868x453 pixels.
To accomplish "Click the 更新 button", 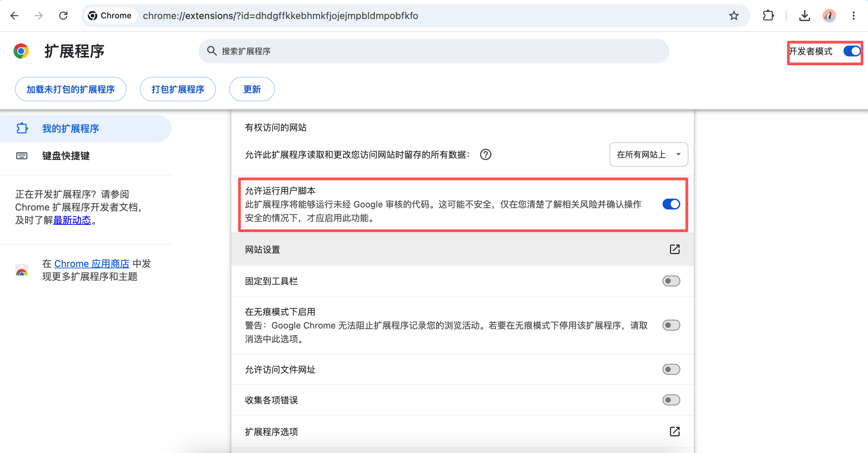I will click(x=252, y=89).
